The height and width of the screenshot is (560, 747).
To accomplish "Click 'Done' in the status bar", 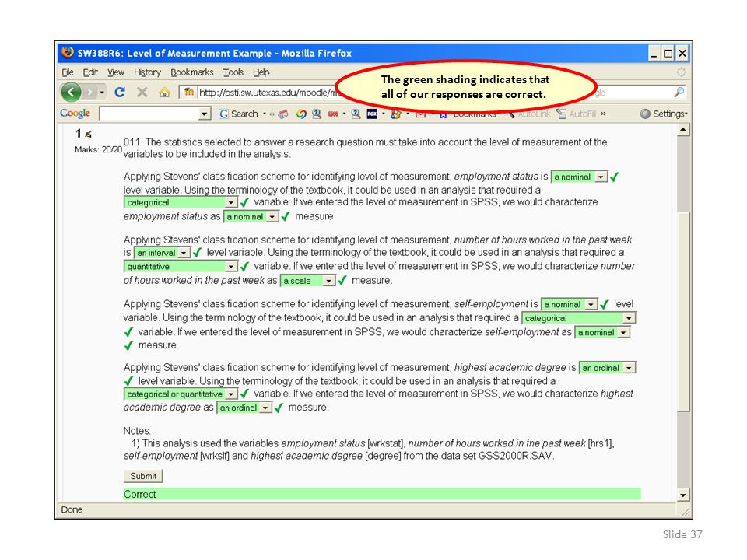I will [x=72, y=509].
